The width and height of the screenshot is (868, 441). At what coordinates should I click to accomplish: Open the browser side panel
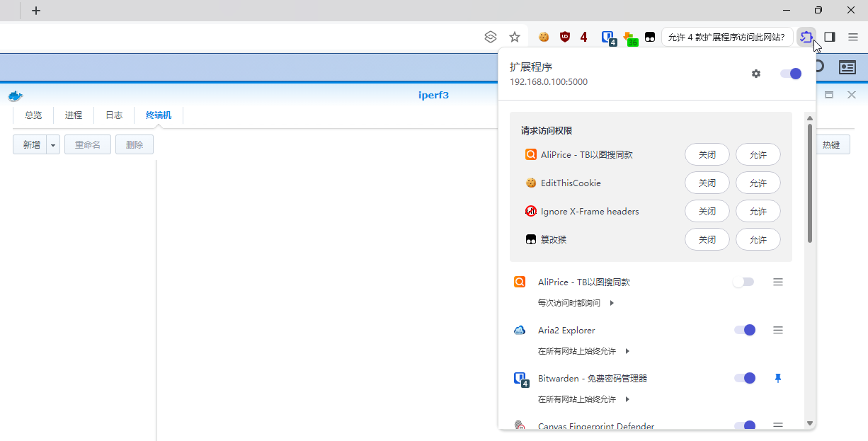click(x=830, y=37)
